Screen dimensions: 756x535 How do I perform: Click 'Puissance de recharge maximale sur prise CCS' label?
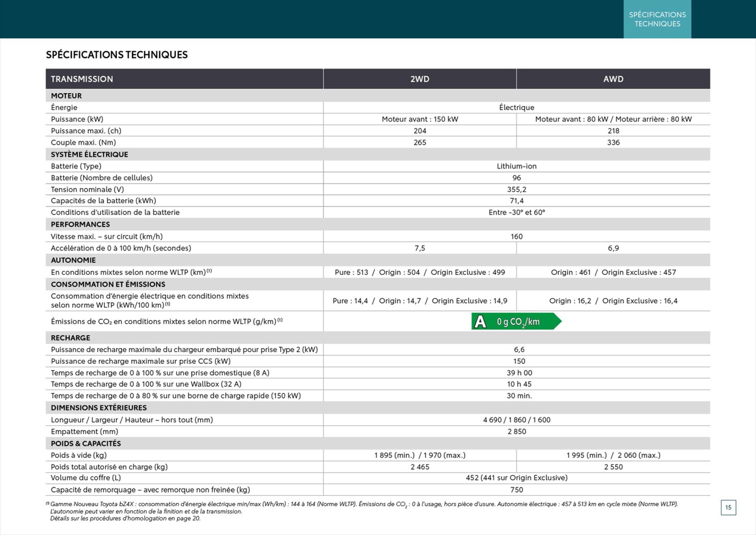[141, 361]
